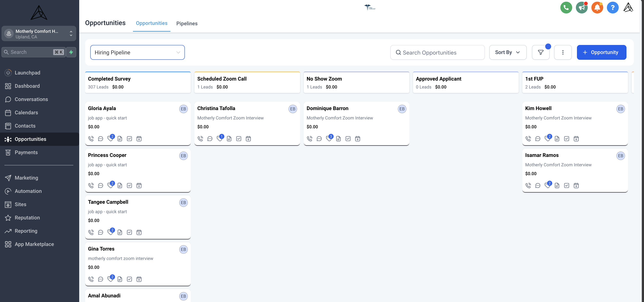
Task: Click the EB owner avatar on Gloria Ayala card
Action: (x=183, y=109)
